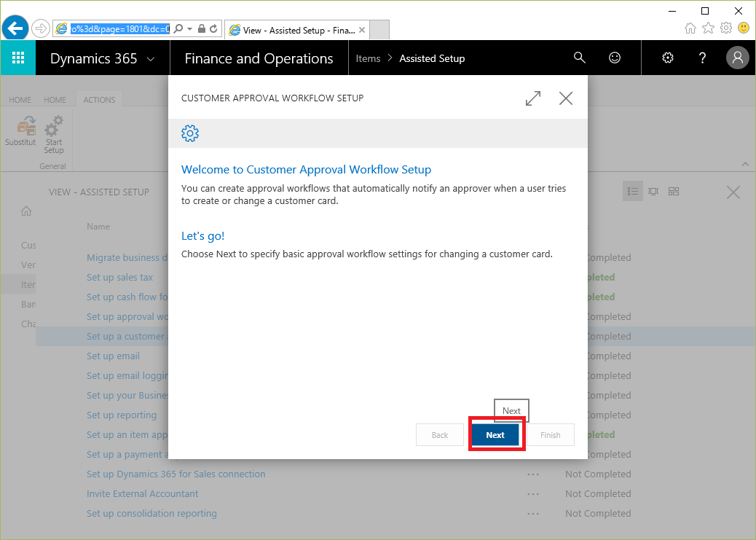Open Finance and Operations title link

(259, 58)
